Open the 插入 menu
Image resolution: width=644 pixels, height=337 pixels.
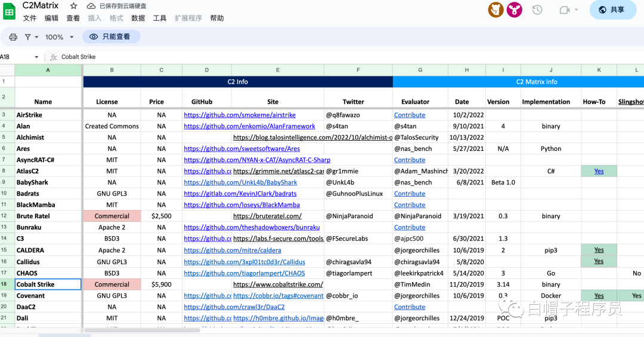94,18
